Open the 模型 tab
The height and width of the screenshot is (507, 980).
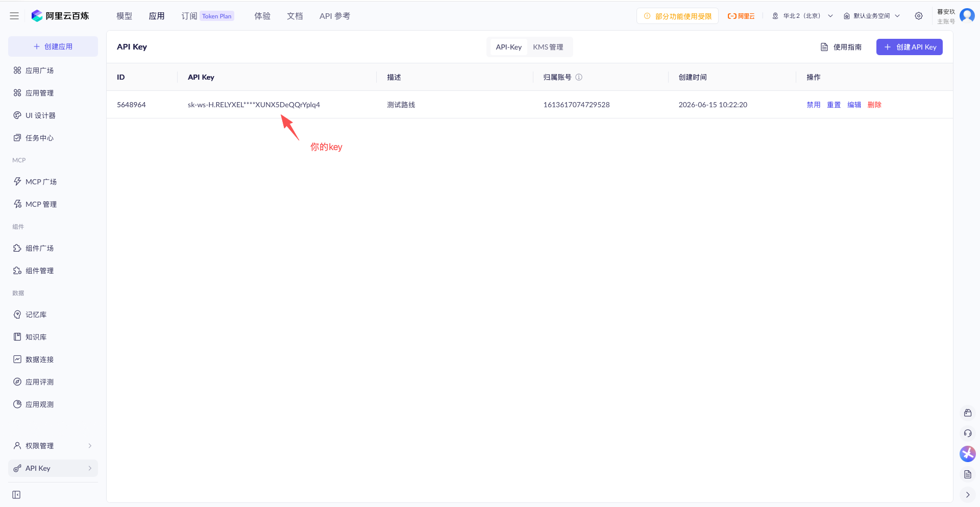[124, 16]
